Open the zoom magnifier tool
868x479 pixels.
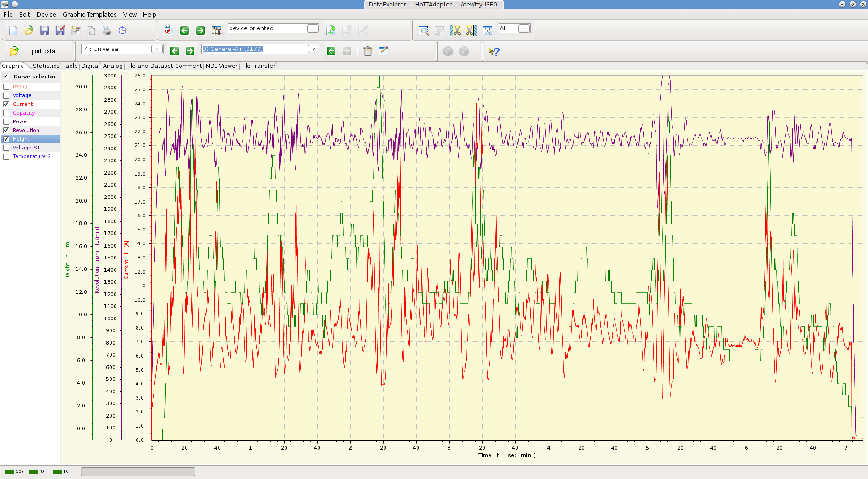(423, 31)
